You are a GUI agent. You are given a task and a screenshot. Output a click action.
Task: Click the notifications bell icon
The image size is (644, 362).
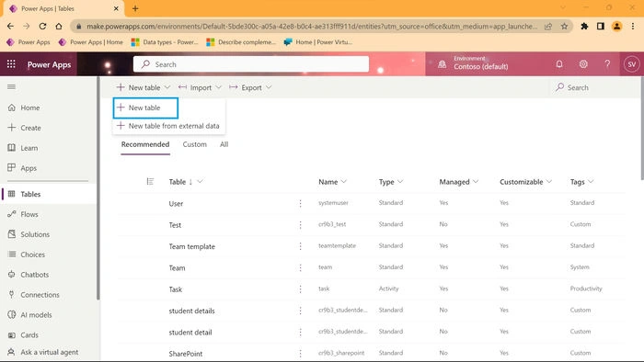point(559,64)
